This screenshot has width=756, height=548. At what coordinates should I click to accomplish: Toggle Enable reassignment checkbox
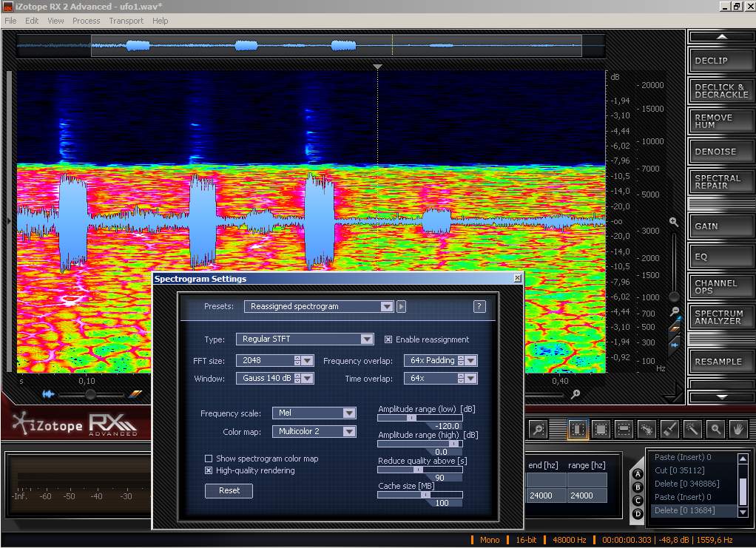388,339
